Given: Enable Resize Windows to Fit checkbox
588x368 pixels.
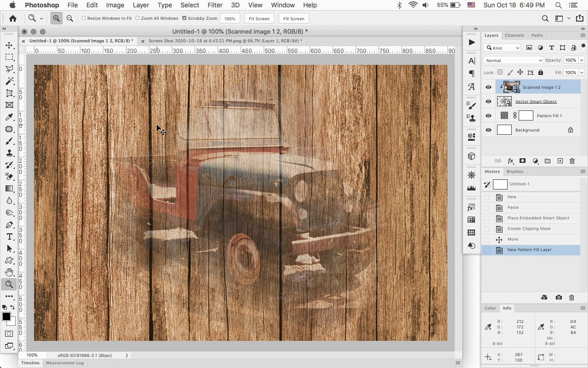Looking at the screenshot, I should [x=84, y=18].
